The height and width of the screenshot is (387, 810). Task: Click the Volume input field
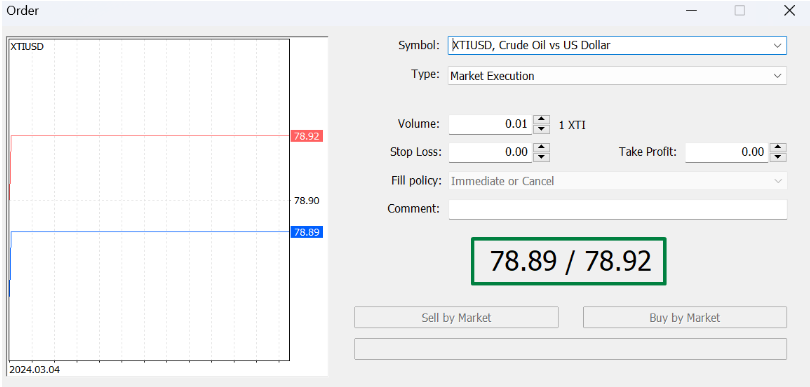pos(490,125)
